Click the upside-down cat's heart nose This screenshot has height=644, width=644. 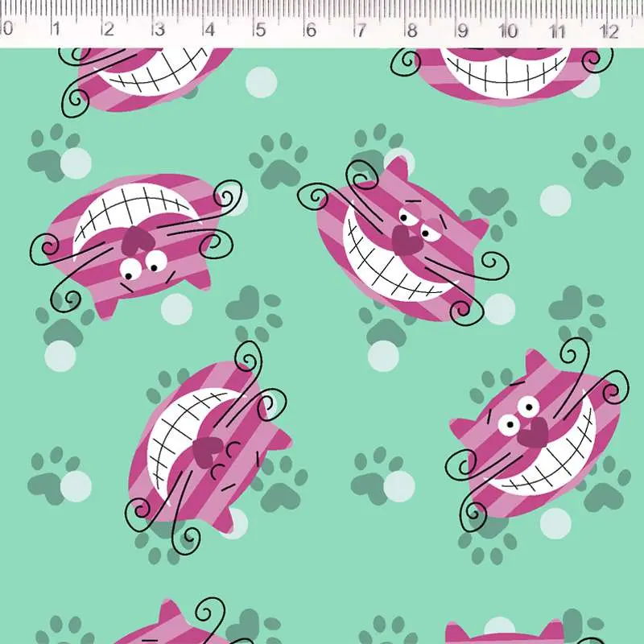(x=137, y=240)
